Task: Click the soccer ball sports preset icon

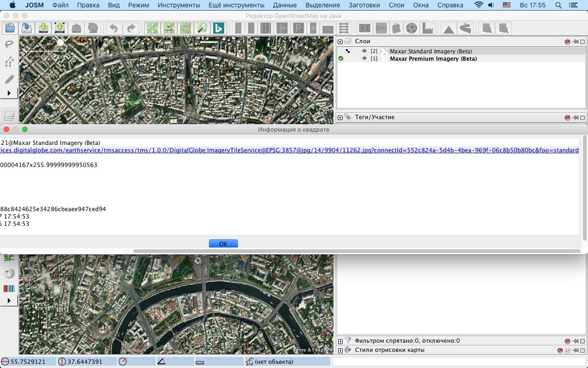Action: point(412,28)
